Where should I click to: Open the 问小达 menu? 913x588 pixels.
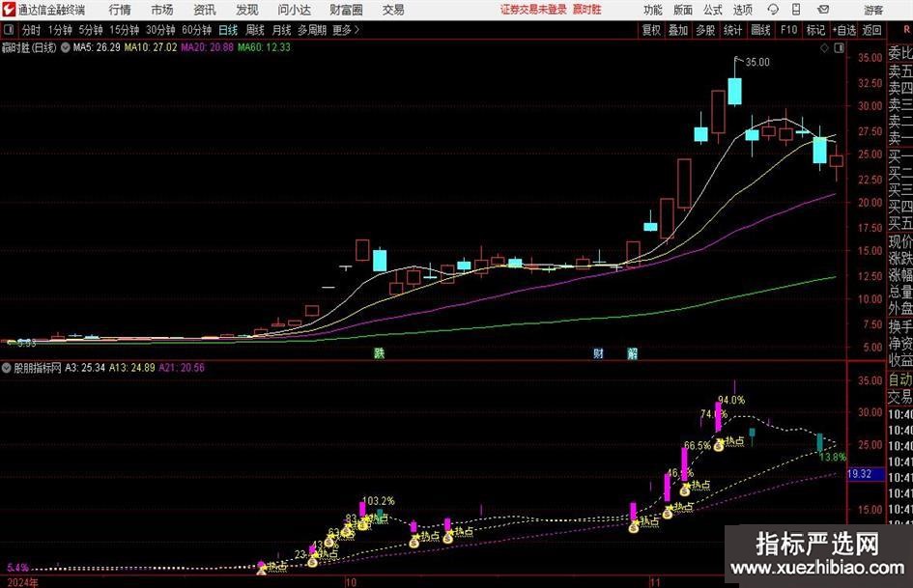pos(294,10)
